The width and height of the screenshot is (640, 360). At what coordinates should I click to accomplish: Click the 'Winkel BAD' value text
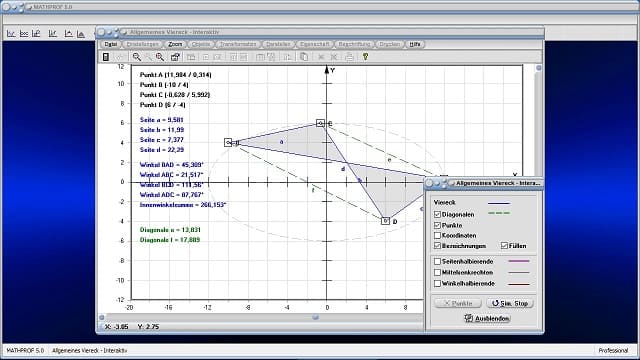(x=171, y=165)
